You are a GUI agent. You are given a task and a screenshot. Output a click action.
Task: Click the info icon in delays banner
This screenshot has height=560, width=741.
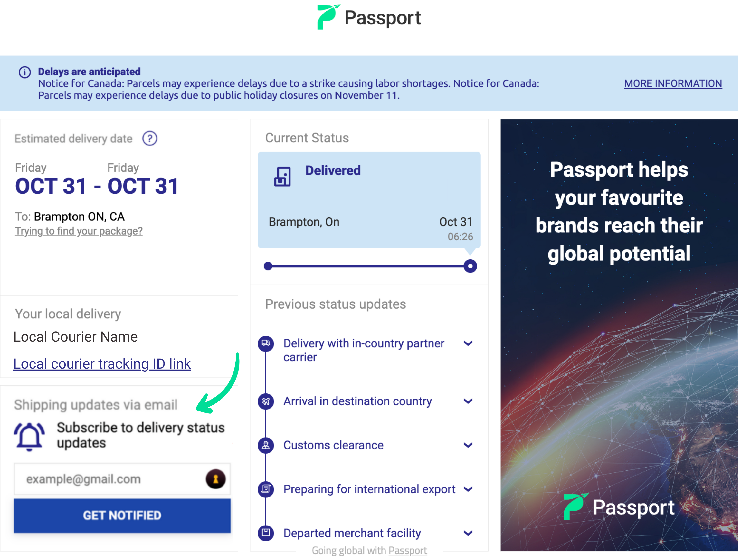24,72
